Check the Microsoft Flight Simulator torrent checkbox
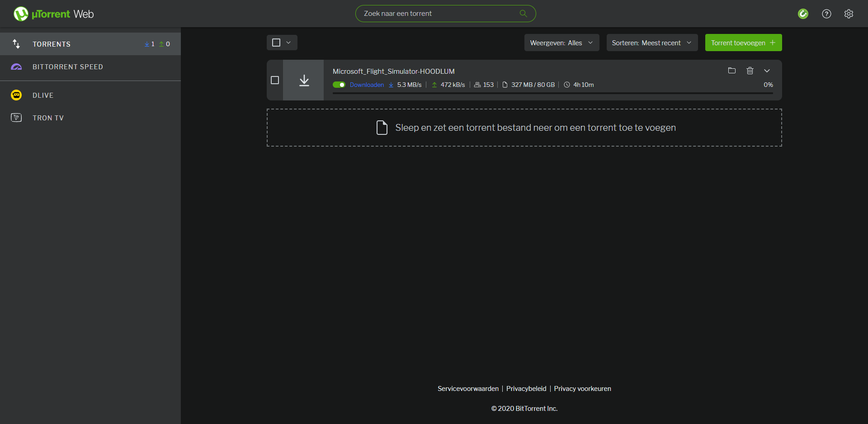The image size is (868, 424). (x=275, y=80)
